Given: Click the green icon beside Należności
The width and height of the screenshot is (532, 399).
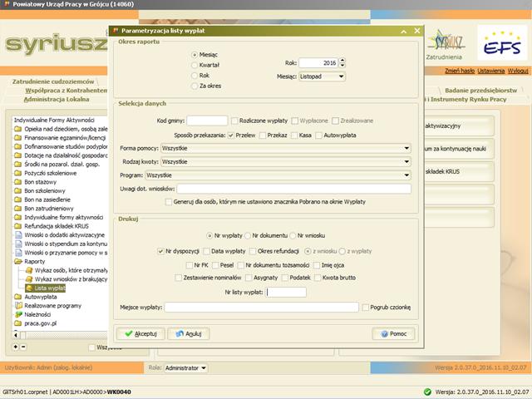Looking at the screenshot, I should coord(18,314).
